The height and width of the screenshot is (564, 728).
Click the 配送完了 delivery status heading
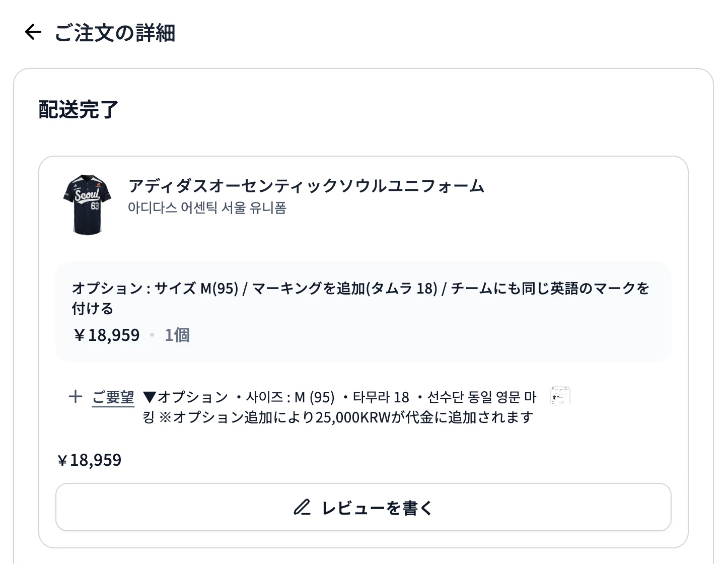point(79,109)
